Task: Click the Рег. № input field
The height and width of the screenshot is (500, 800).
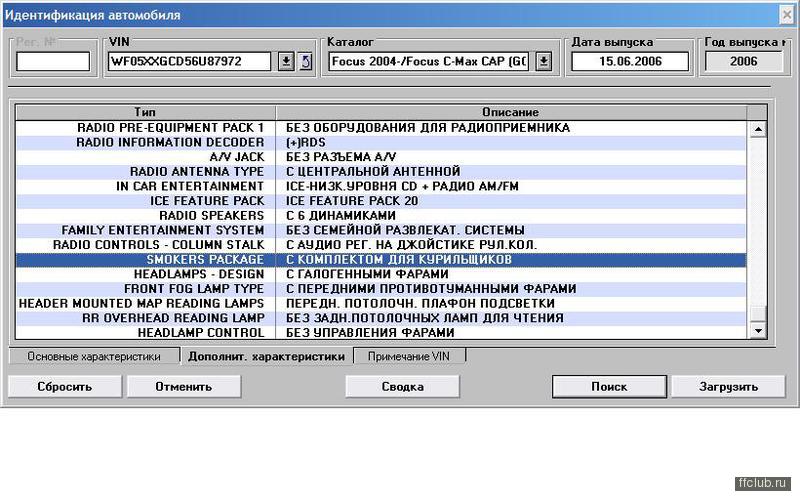Action: [53, 62]
